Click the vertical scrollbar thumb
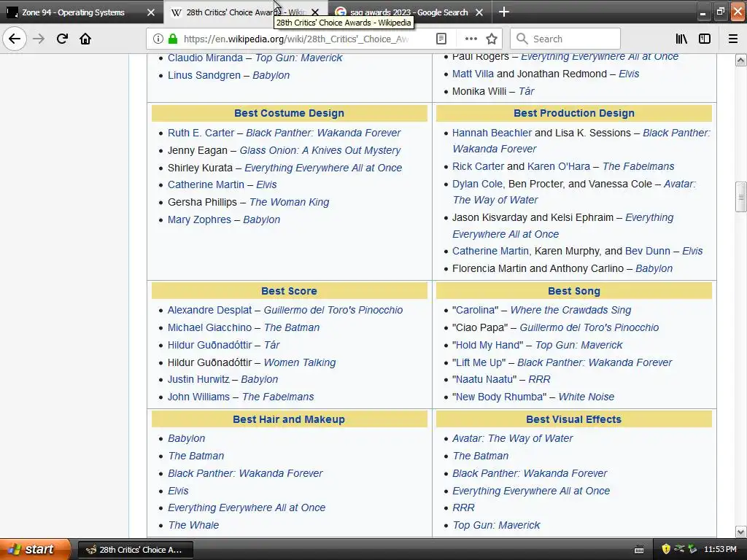This screenshot has height=560, width=747. [x=740, y=196]
